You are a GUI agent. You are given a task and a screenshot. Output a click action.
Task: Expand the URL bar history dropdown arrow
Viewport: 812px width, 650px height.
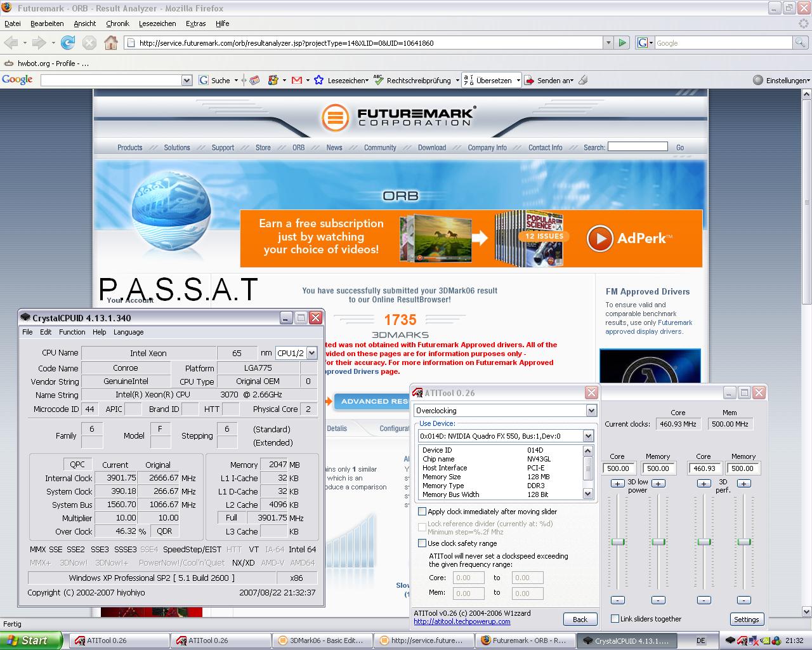click(608, 43)
